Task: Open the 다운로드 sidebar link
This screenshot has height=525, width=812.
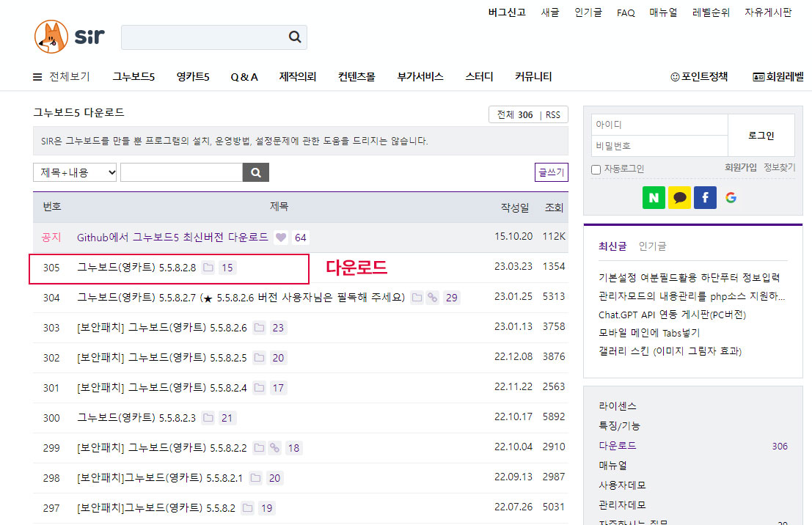Action: coord(618,445)
